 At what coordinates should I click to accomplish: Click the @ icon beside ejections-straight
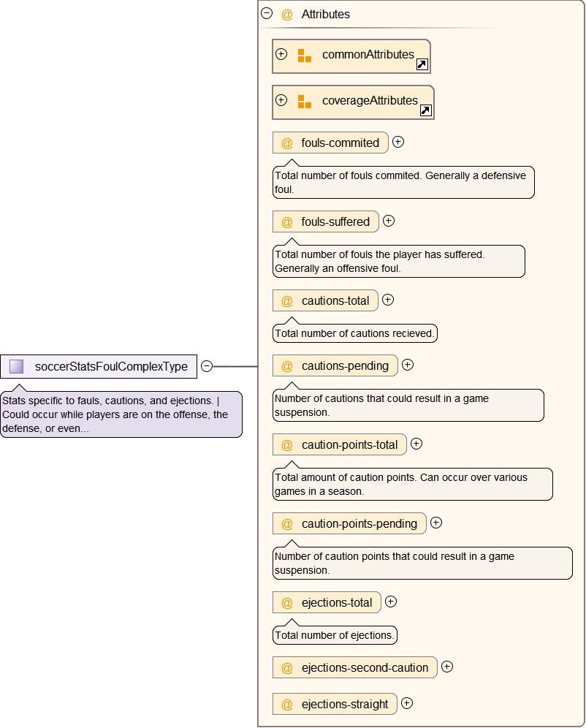(287, 705)
